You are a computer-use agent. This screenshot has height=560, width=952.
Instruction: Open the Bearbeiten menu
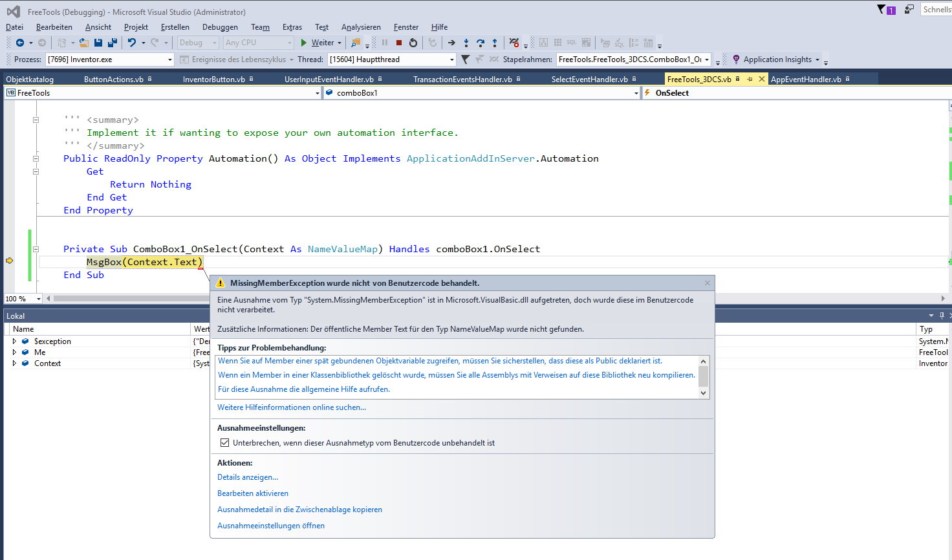pyautogui.click(x=54, y=27)
